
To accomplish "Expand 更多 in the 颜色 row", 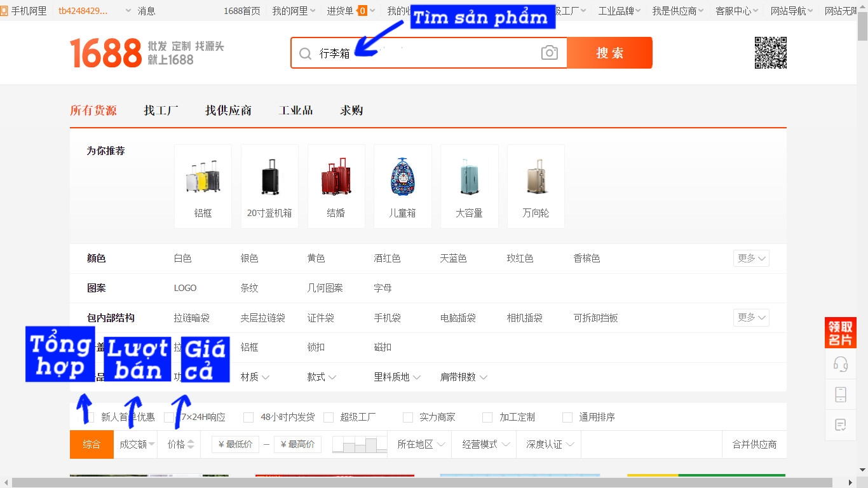I will (751, 258).
